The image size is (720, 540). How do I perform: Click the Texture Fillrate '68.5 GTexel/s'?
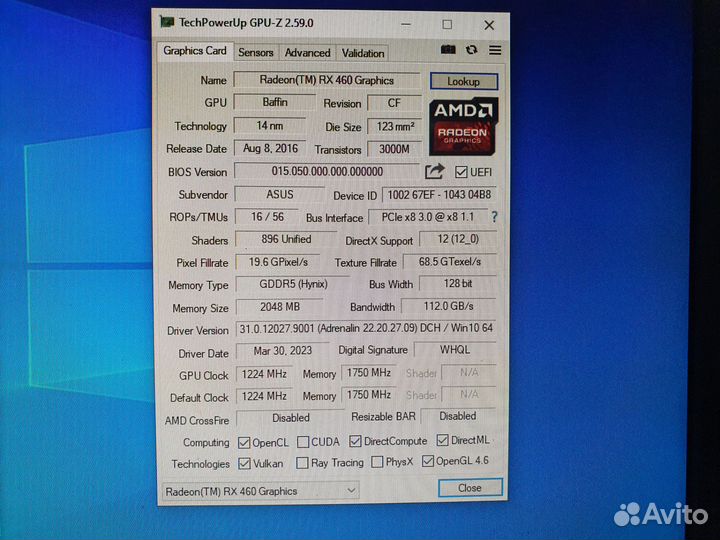pos(450,261)
